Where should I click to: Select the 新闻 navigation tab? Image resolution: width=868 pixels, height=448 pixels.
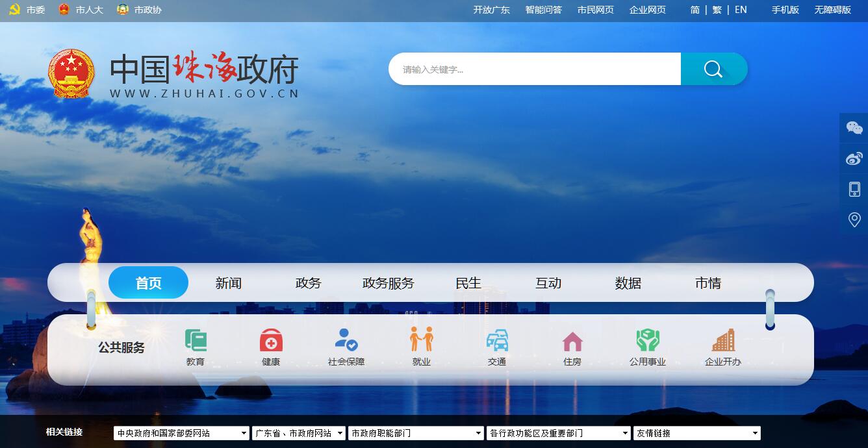tap(229, 283)
